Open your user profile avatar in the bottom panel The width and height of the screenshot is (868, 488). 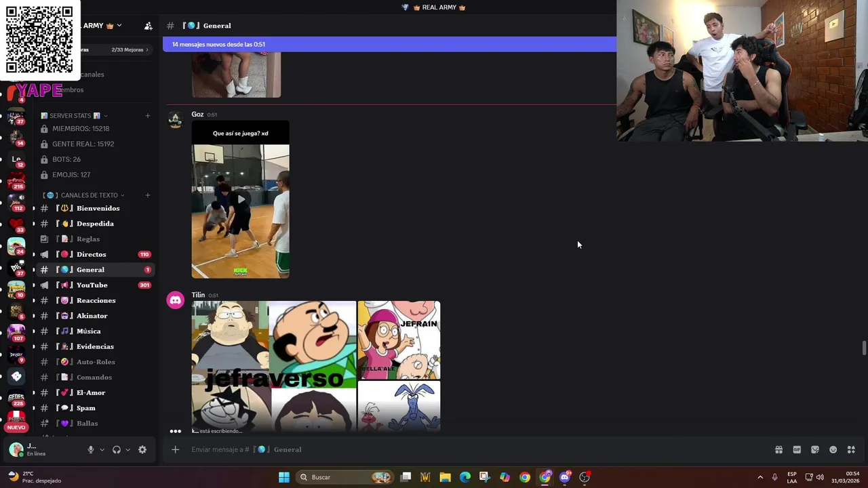pos(16,449)
